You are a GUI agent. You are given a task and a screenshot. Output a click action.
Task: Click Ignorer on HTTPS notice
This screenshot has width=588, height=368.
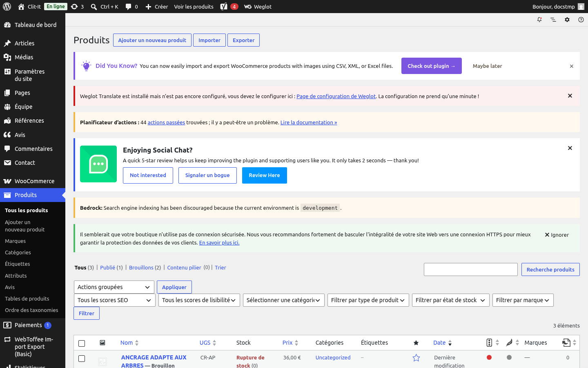point(557,235)
